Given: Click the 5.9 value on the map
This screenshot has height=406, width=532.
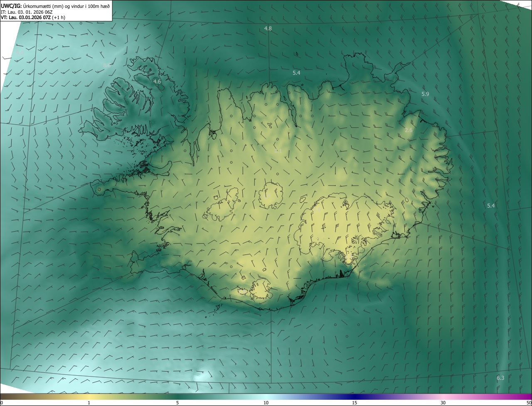Looking at the screenshot, I should (425, 94).
